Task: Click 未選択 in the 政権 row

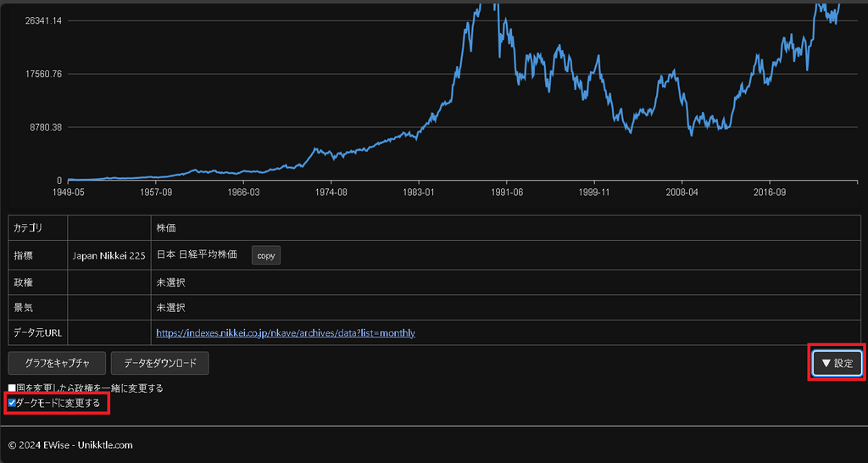Action: [x=170, y=281]
